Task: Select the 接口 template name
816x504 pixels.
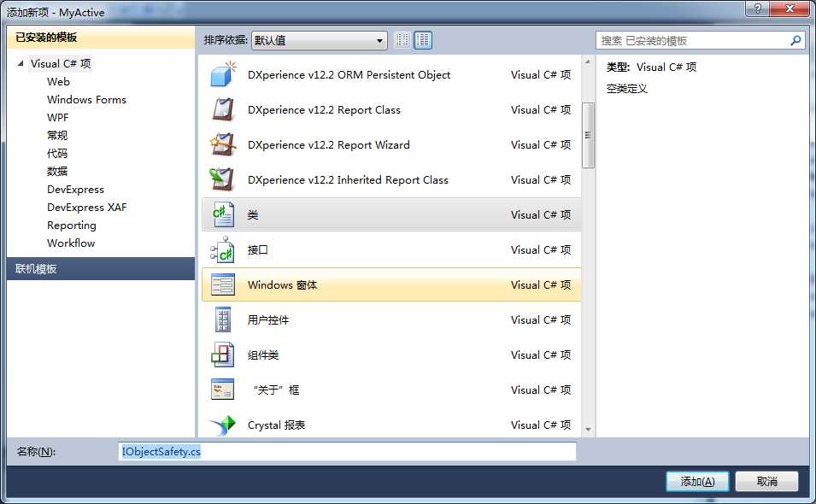Action: 257,249
